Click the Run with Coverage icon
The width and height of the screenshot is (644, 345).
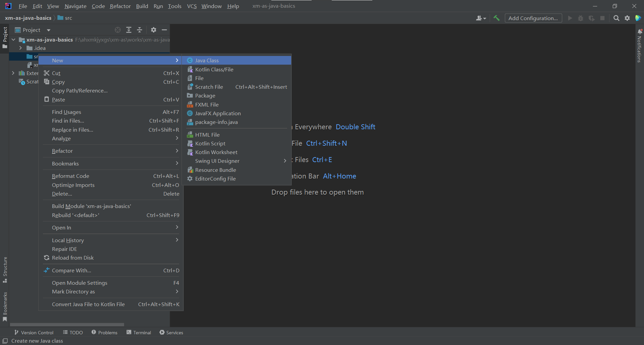[592, 18]
